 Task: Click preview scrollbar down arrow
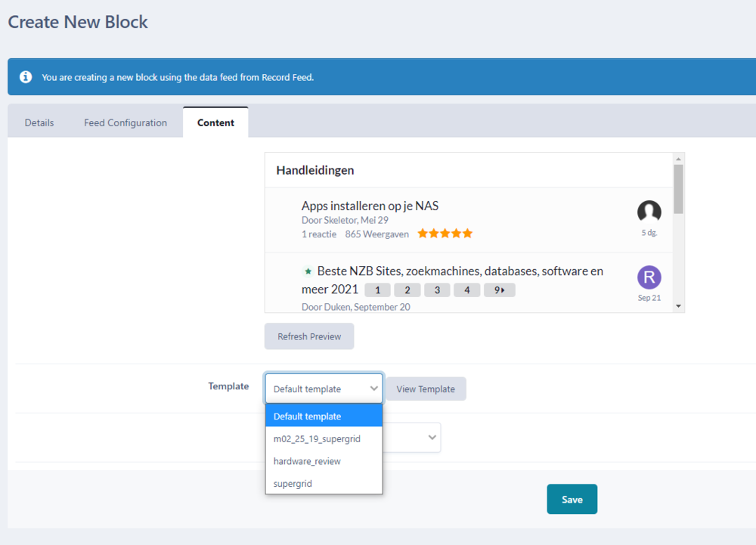click(x=678, y=306)
